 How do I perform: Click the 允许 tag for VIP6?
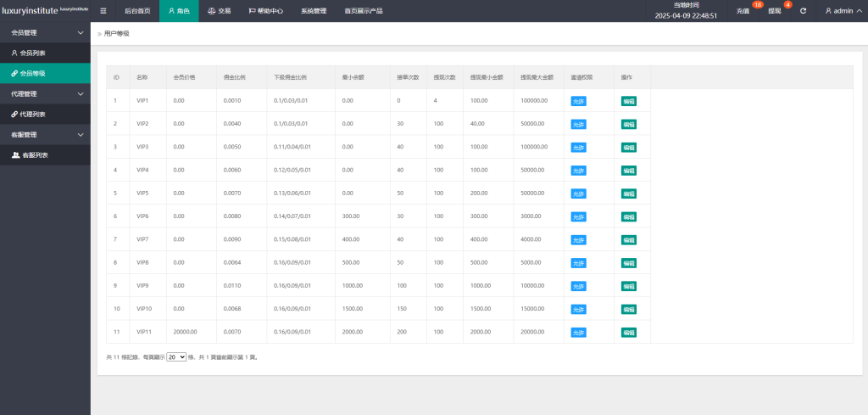[578, 216]
